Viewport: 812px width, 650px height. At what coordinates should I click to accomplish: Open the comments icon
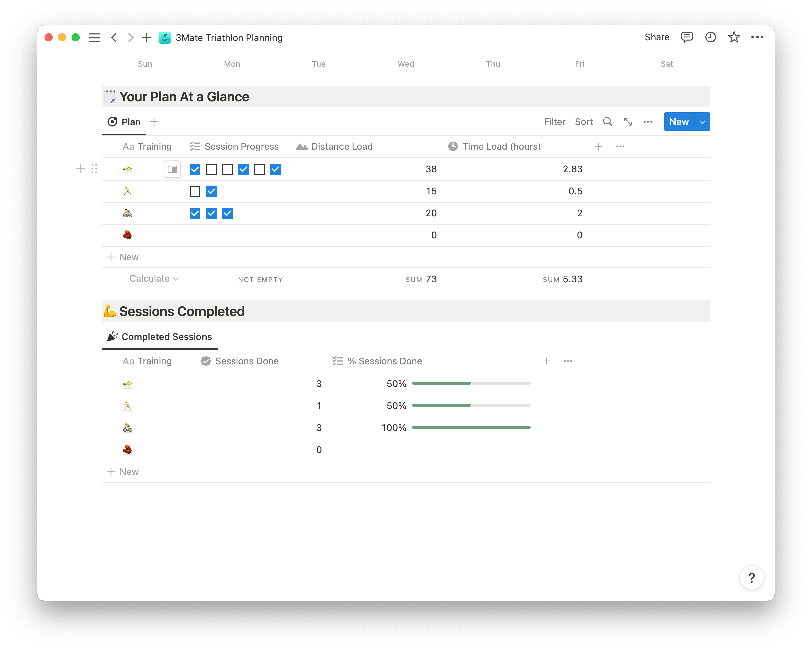pyautogui.click(x=687, y=37)
